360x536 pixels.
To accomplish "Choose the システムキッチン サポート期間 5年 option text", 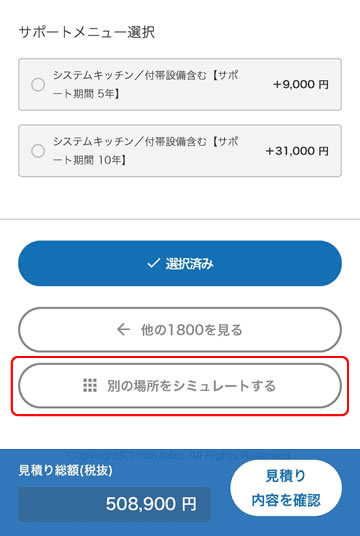I will [145, 84].
